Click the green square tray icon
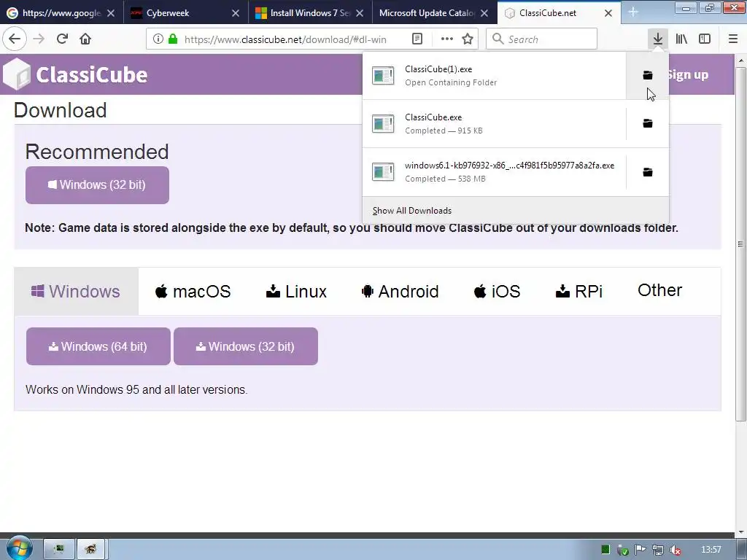Viewport: 747px width, 560px height. tap(605, 550)
